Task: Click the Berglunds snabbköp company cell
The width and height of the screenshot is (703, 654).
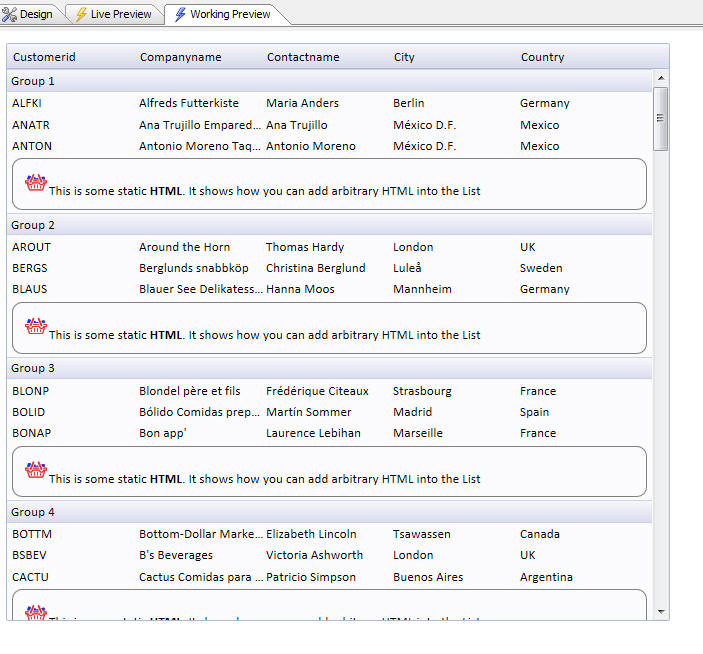Action: (x=194, y=268)
